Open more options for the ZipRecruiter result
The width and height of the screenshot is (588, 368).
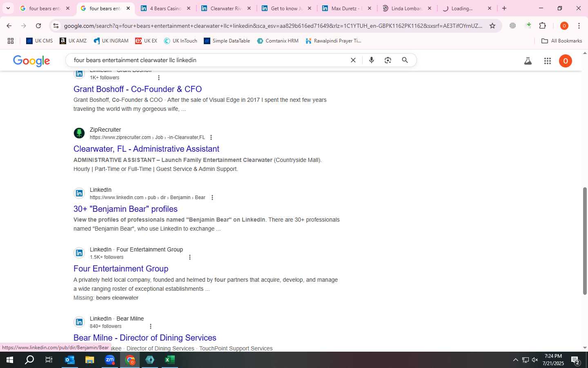coord(211,137)
